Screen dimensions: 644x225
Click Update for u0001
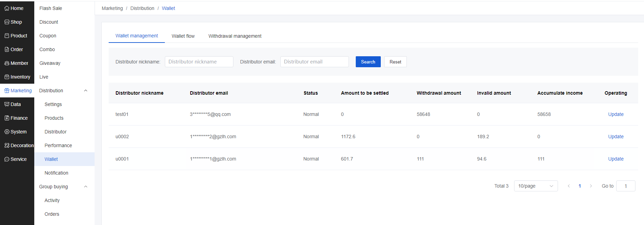coord(616,159)
